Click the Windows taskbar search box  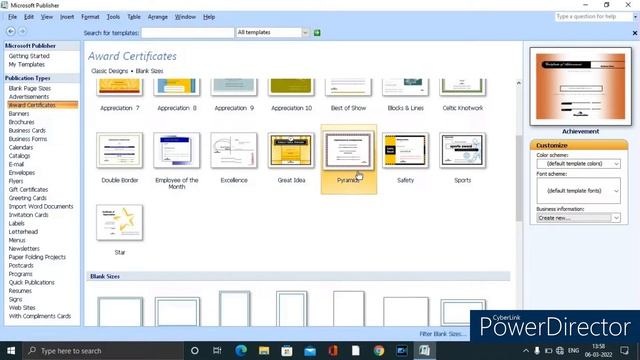[x=103, y=351]
